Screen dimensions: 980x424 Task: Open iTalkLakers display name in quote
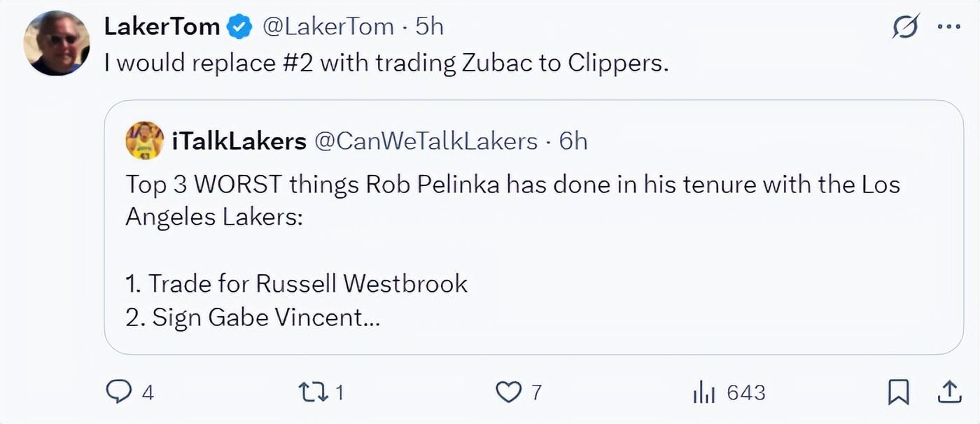(239, 141)
